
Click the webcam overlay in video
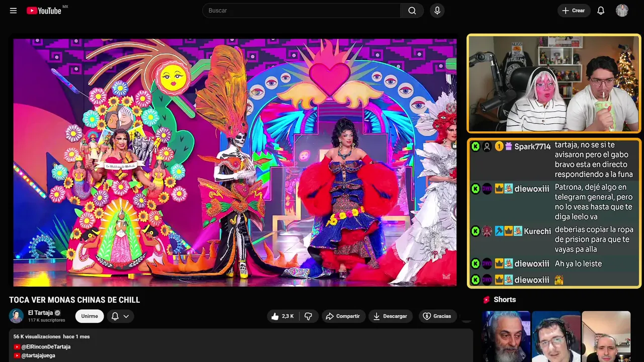point(554,83)
